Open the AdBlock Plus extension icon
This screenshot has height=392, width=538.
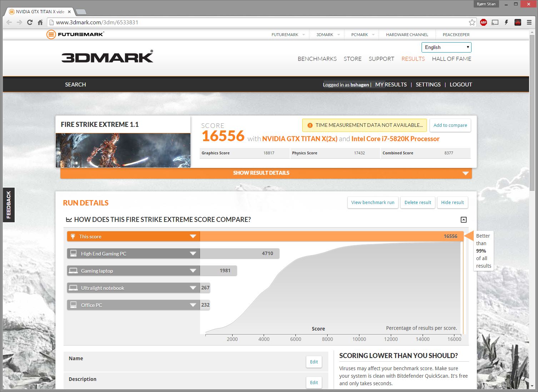(483, 22)
